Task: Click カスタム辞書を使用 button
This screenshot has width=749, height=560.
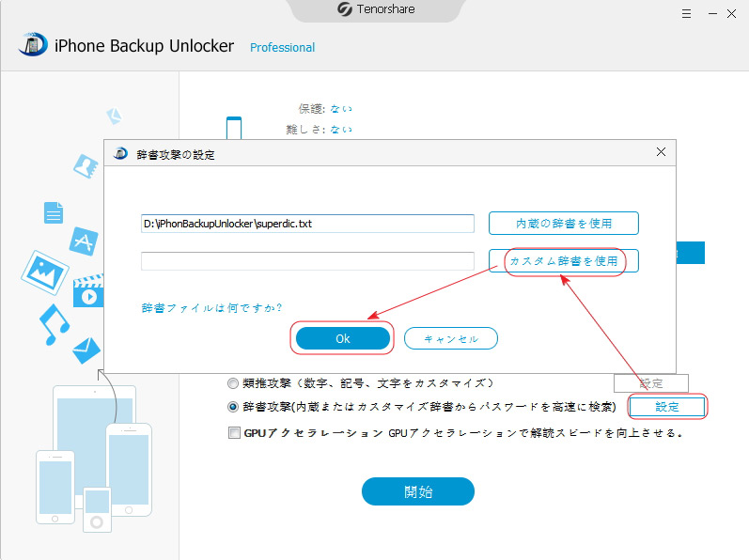Action: pos(564,261)
